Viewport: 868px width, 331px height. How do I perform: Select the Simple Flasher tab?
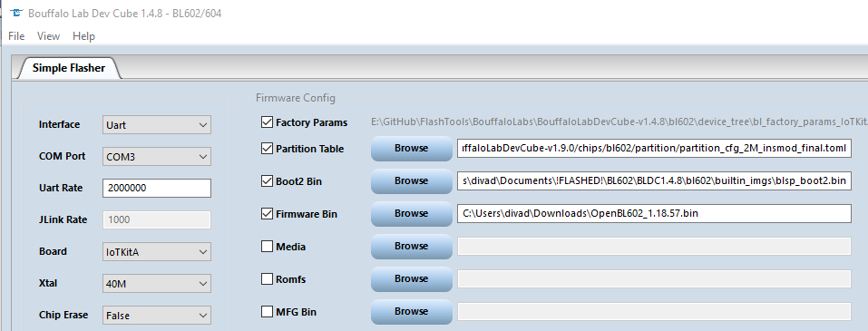pos(69,68)
